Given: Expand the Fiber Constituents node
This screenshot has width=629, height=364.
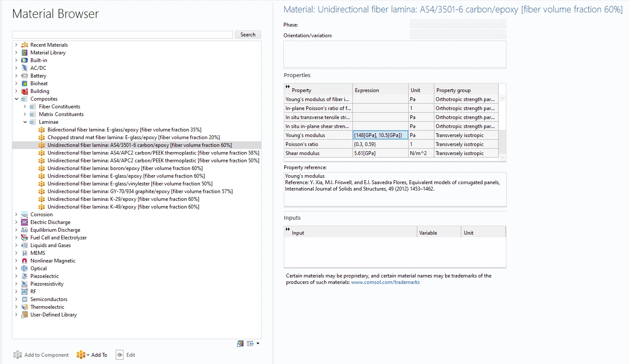Looking at the screenshot, I should click(x=25, y=107).
